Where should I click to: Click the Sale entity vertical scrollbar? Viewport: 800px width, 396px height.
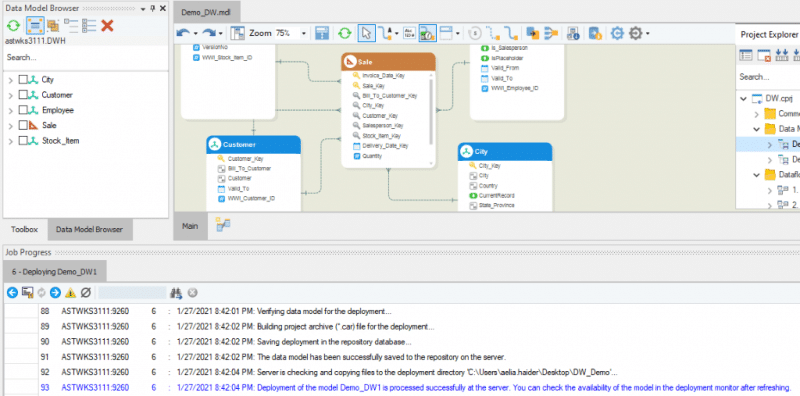[x=432, y=119]
